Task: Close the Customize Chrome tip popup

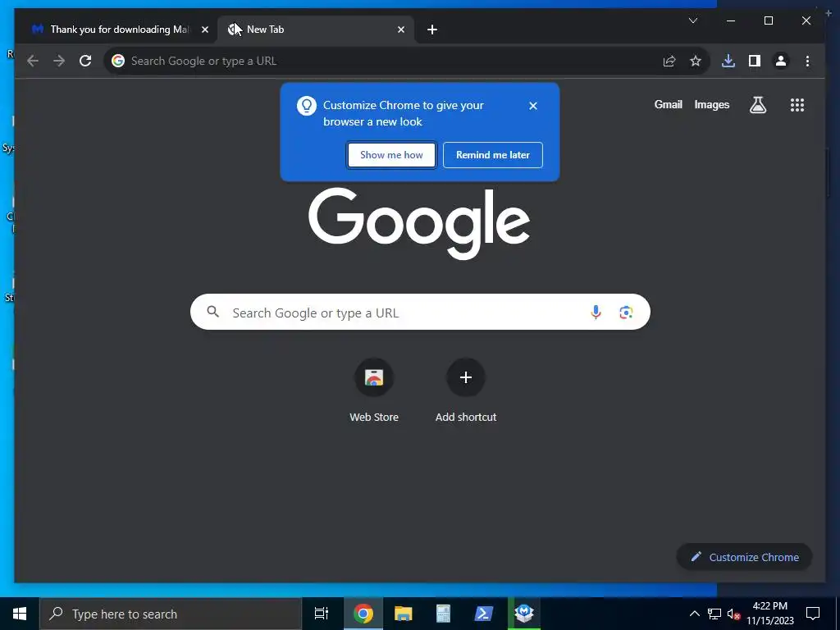Action: 533,106
